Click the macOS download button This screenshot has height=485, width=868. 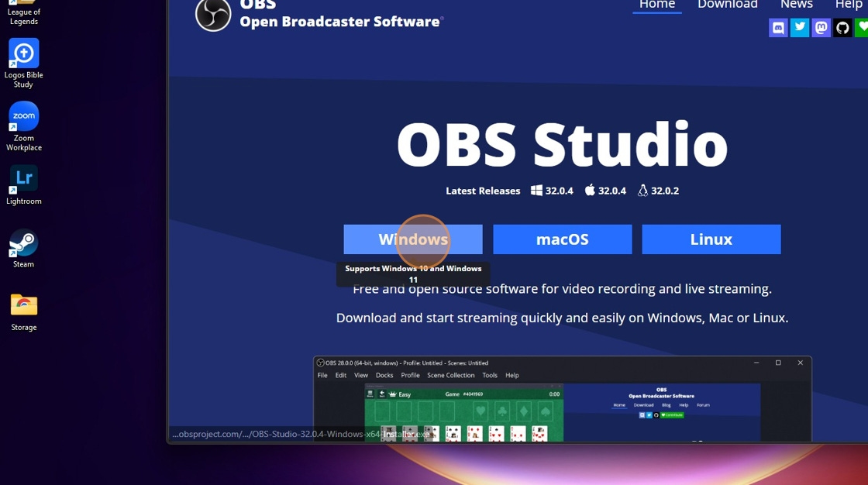coord(563,239)
